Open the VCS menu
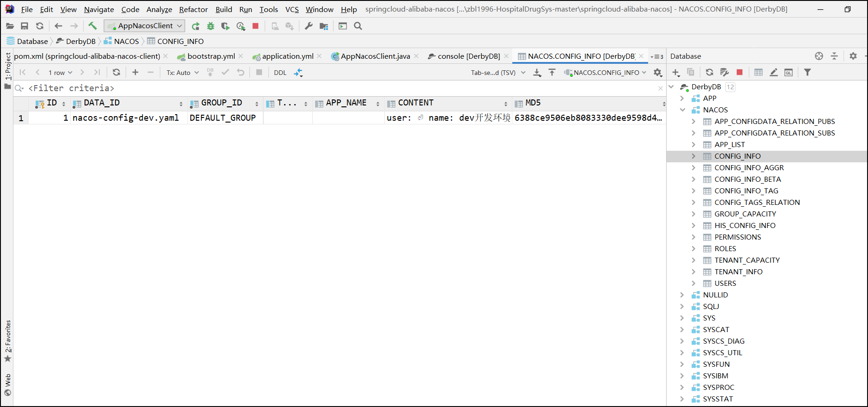This screenshot has height=407, width=868. tap(292, 9)
